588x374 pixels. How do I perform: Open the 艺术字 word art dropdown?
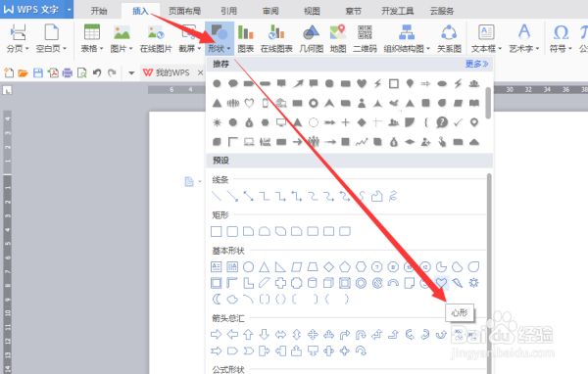click(x=524, y=38)
